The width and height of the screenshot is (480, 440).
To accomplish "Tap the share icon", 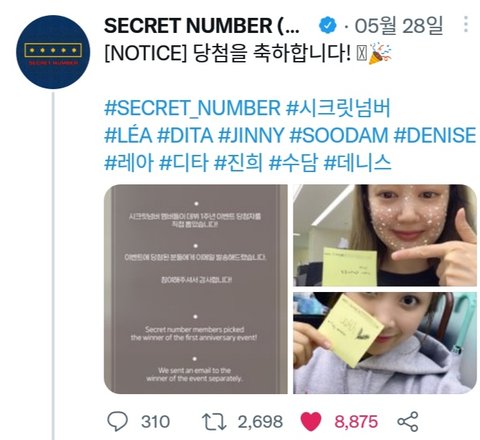I will click(408, 422).
